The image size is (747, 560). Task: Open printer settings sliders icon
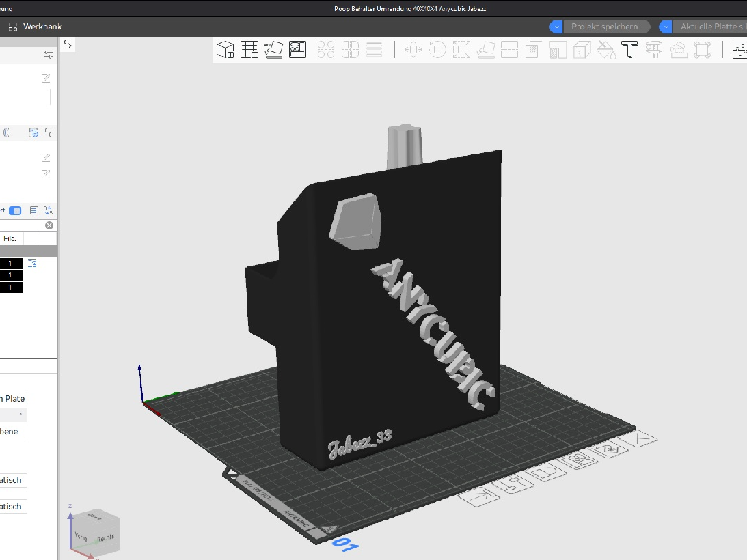[49, 55]
